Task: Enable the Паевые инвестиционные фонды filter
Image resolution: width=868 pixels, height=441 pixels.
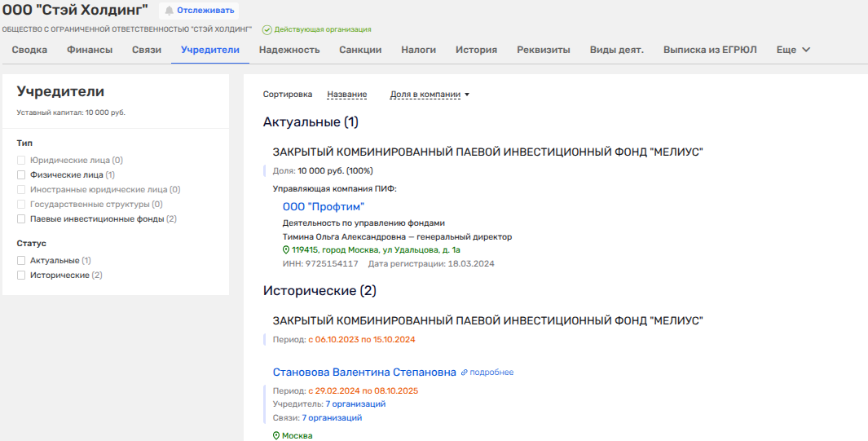Action: point(22,219)
